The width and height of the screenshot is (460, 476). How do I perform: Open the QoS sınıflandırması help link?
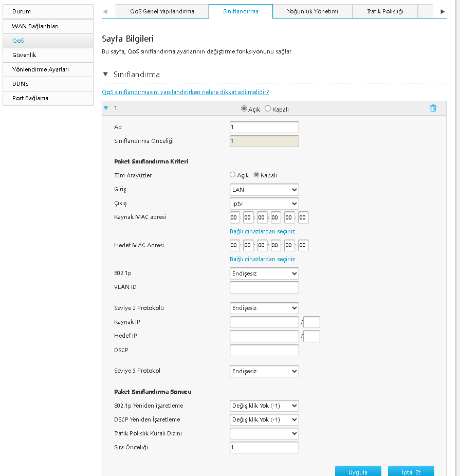(186, 92)
